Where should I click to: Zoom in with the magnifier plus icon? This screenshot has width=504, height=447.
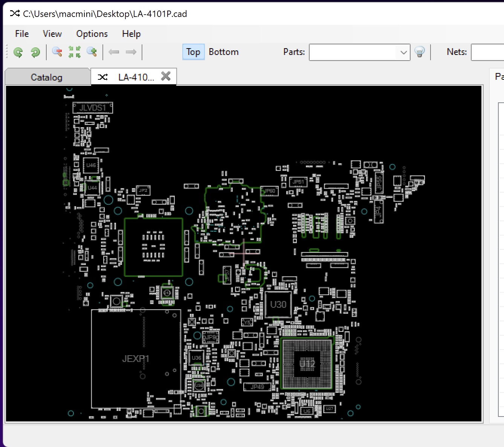[x=92, y=52]
